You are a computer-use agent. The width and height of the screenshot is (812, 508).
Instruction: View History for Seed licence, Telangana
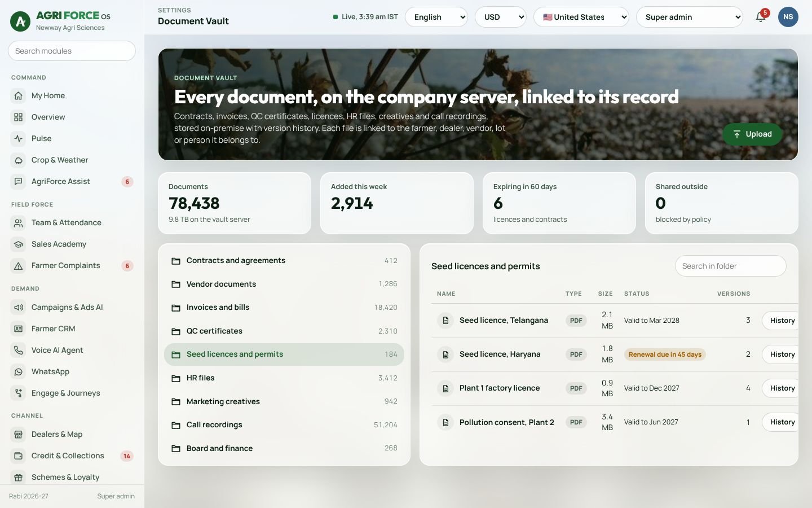(x=780, y=320)
